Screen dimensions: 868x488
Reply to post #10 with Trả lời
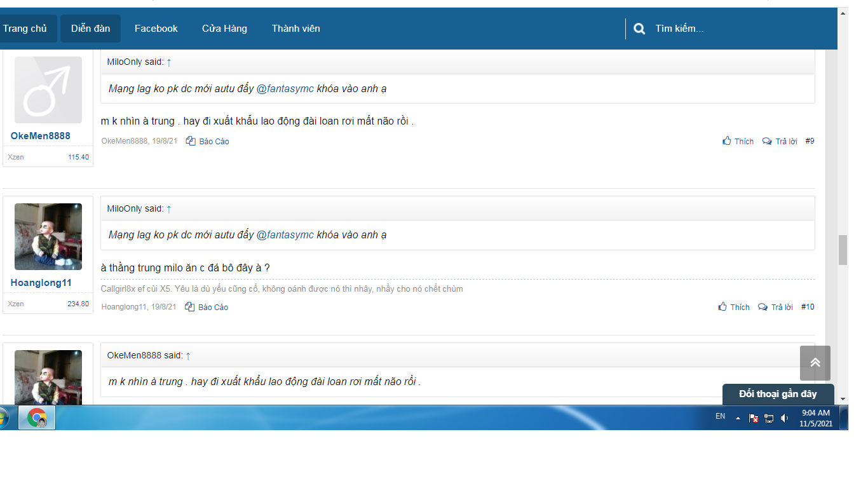tap(776, 307)
